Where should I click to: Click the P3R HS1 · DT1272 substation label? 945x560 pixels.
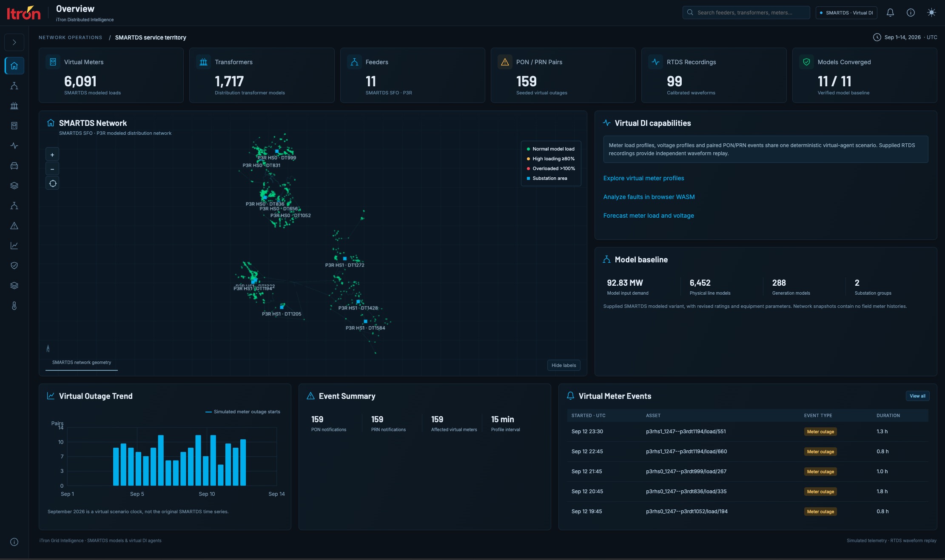point(344,265)
